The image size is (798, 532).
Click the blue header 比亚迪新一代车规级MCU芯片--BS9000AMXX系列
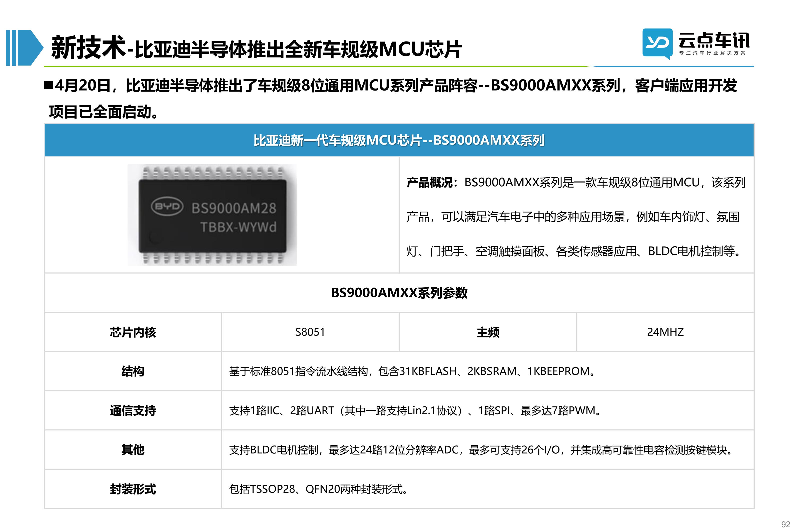[399, 140]
